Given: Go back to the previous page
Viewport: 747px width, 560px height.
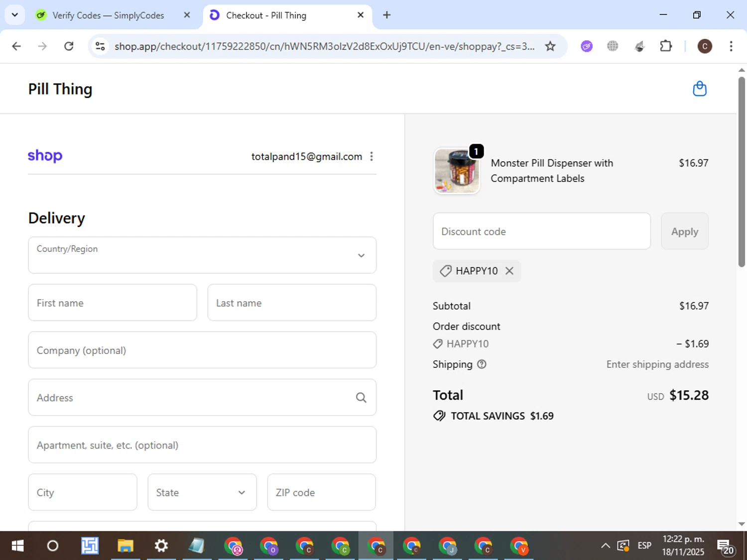Looking at the screenshot, I should [16, 46].
